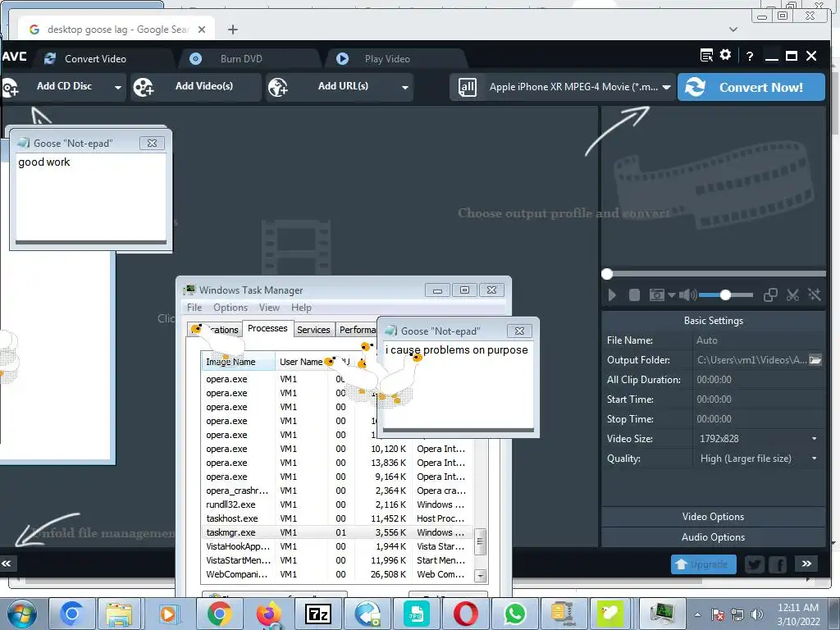Select the rundll32.exe process row

click(336, 504)
